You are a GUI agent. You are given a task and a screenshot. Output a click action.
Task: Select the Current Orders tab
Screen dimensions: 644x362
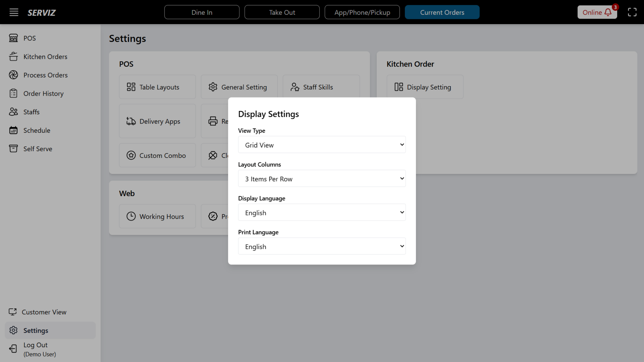coord(442,12)
